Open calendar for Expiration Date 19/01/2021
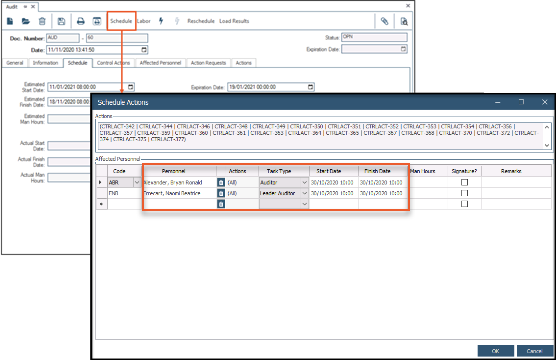Viewport: 556px width, 360px height. point(310,87)
